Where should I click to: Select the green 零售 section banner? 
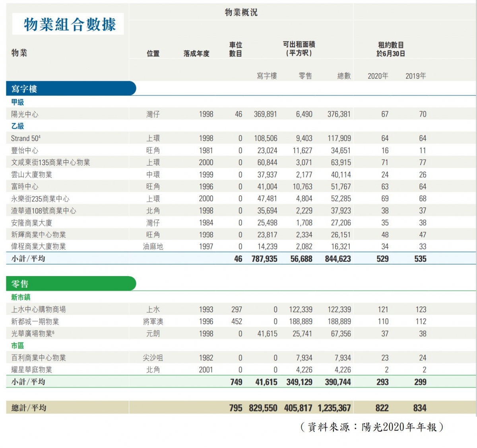(x=70, y=284)
